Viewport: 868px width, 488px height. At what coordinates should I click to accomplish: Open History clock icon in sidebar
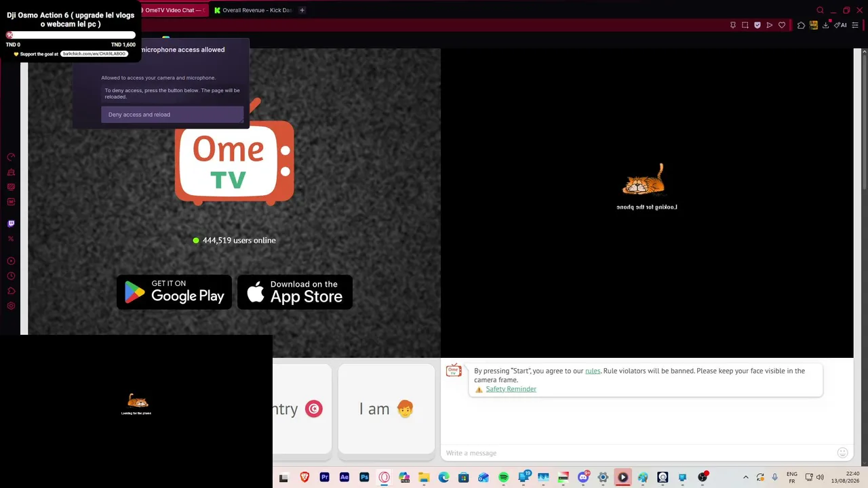click(x=11, y=276)
